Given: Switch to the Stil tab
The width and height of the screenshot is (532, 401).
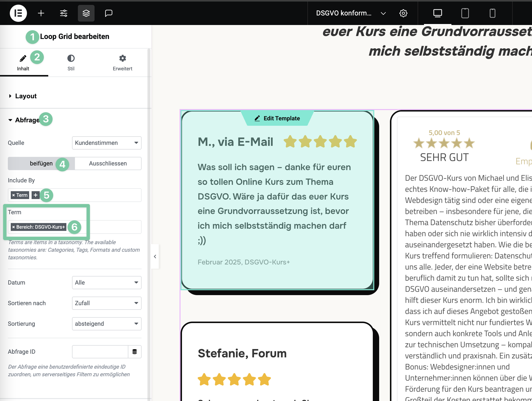Looking at the screenshot, I should click(71, 63).
